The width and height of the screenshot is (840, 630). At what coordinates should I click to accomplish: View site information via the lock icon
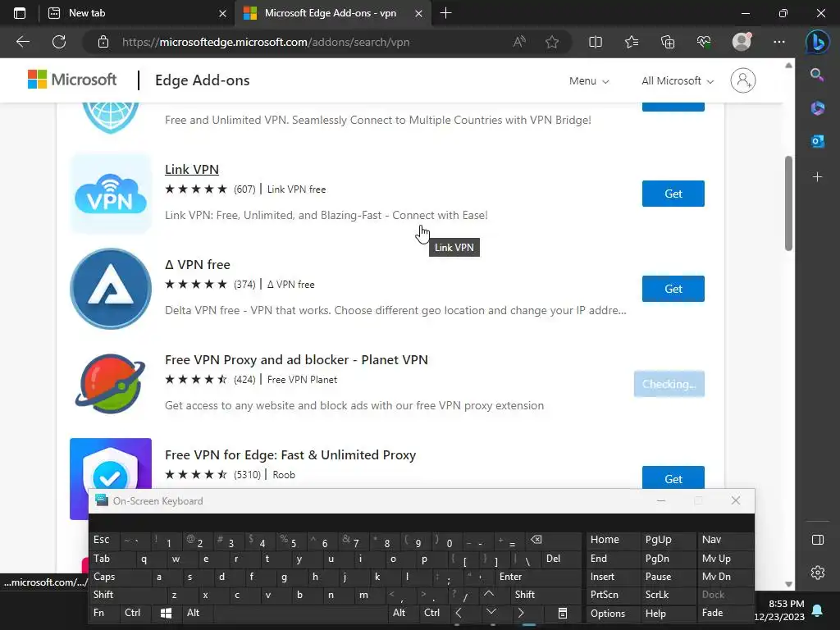click(103, 42)
